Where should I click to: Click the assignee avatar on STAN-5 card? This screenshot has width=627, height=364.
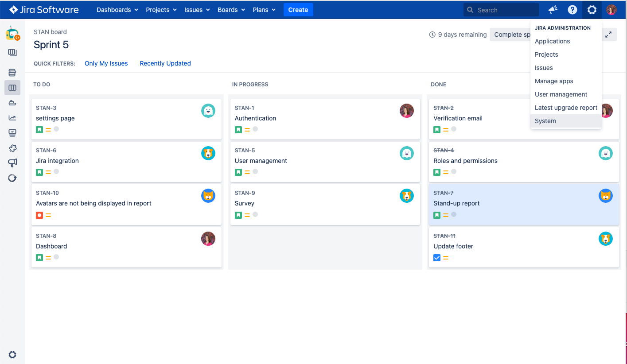click(x=407, y=153)
